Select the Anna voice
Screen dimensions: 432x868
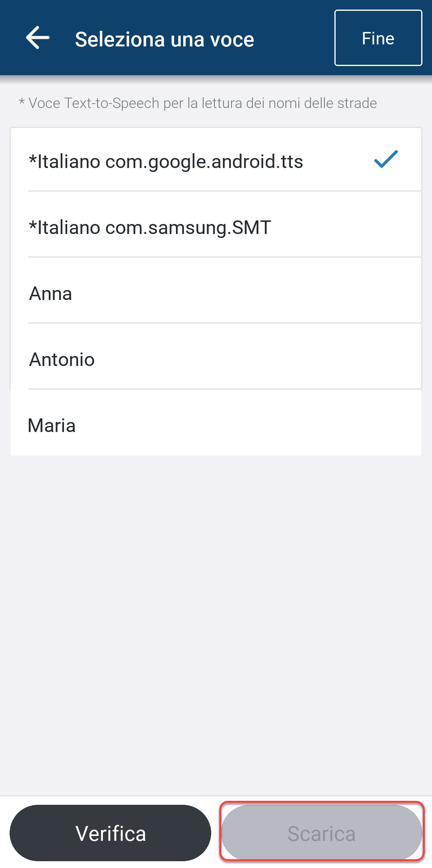[51, 294]
